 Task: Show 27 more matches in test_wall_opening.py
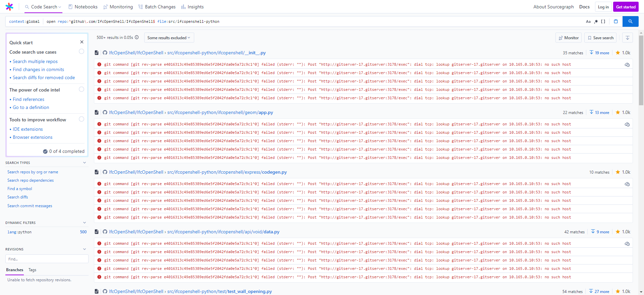[599, 291]
